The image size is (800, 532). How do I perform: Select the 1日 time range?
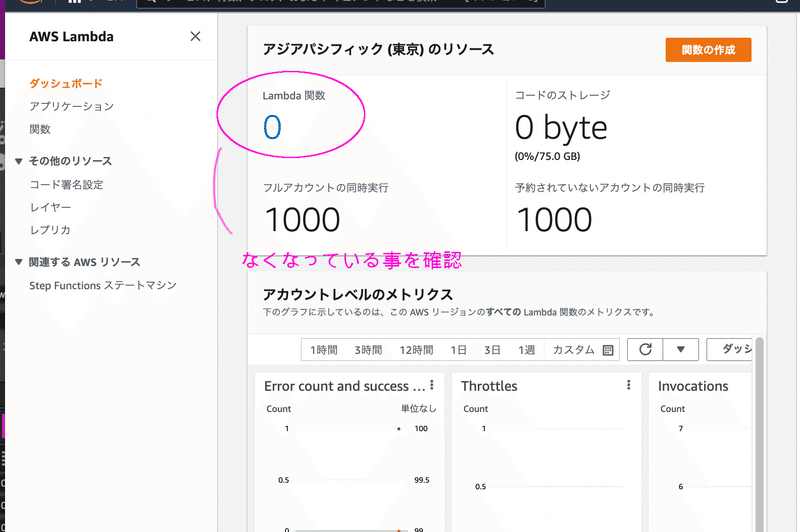pyautogui.click(x=458, y=350)
